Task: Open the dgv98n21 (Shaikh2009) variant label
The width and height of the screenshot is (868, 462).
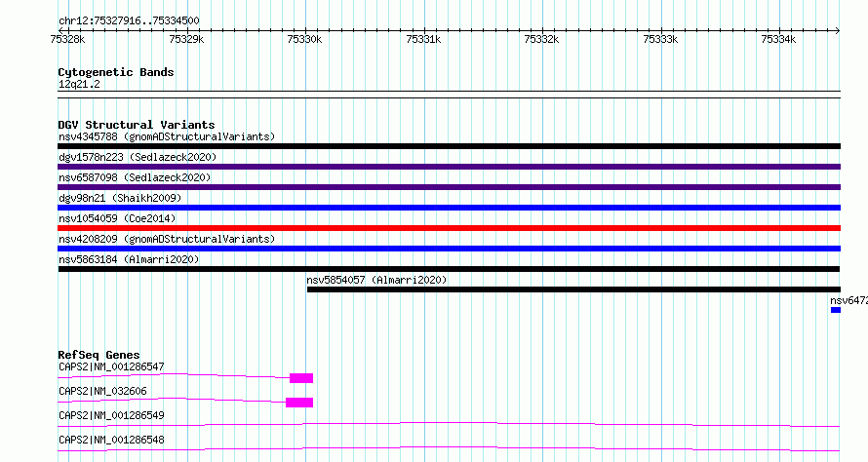Action: (120, 198)
